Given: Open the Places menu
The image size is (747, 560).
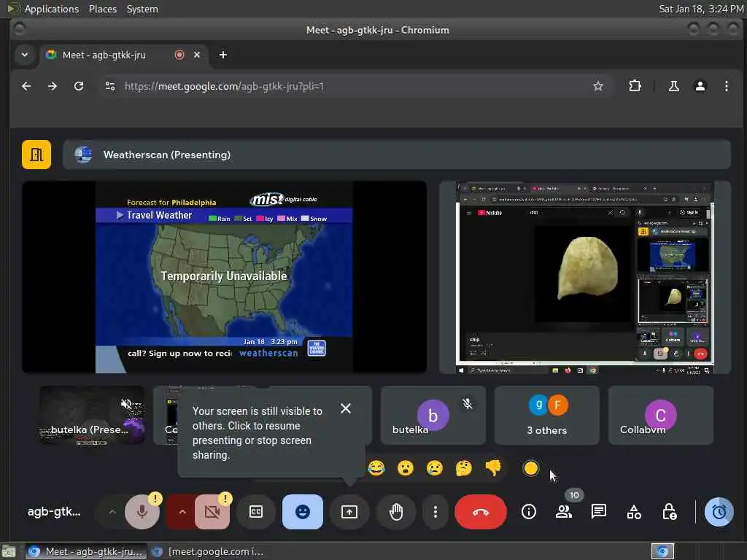Looking at the screenshot, I should (102, 9).
